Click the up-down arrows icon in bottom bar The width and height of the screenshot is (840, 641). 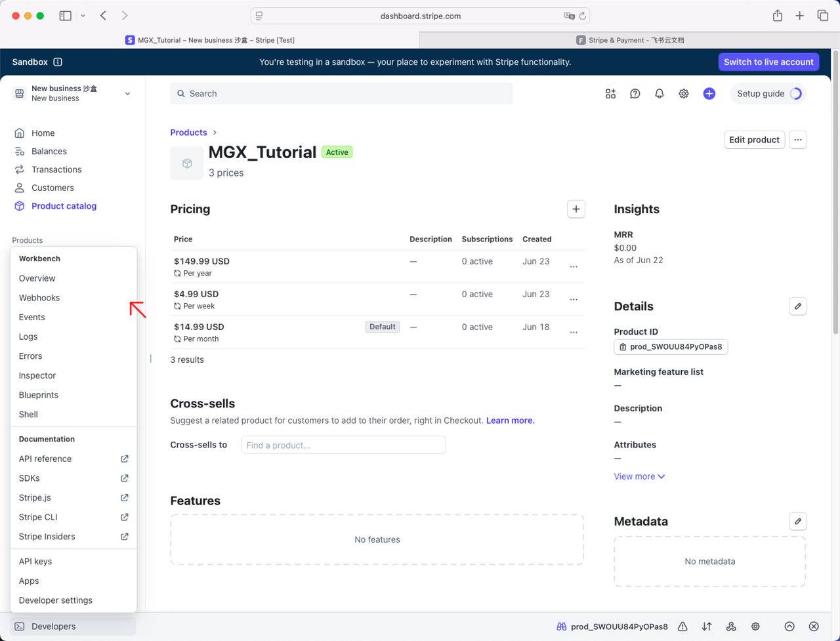[707, 627]
